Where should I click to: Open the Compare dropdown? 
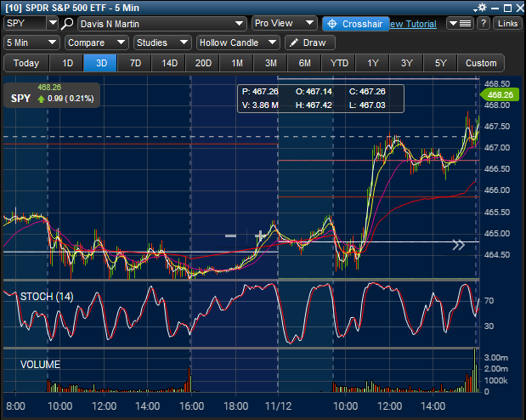pyautogui.click(x=97, y=43)
